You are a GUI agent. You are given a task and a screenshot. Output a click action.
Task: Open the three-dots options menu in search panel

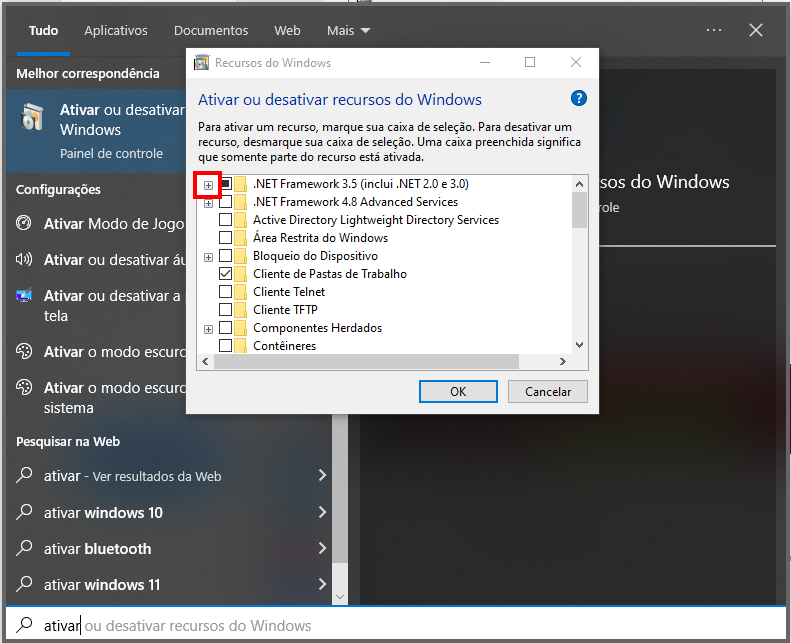click(x=714, y=30)
